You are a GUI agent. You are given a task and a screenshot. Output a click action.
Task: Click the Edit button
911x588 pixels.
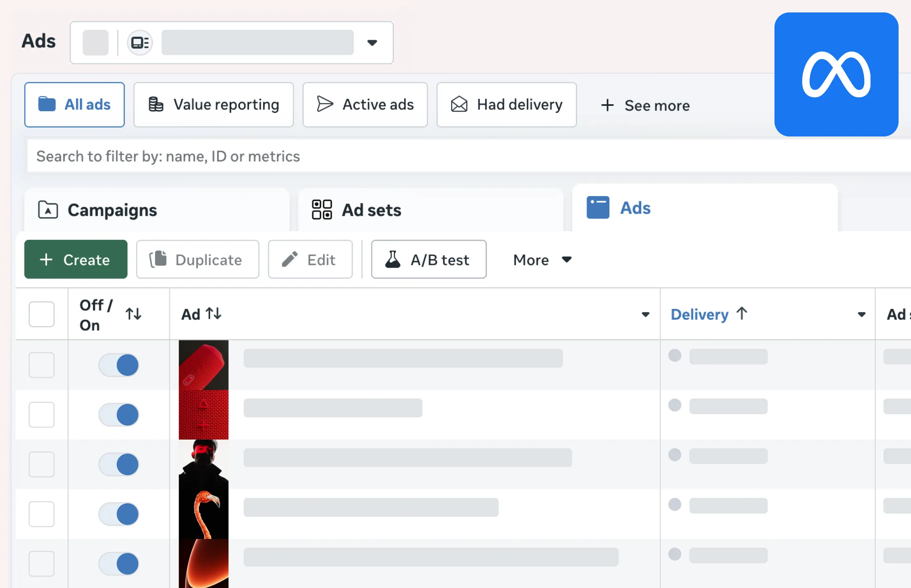point(310,259)
